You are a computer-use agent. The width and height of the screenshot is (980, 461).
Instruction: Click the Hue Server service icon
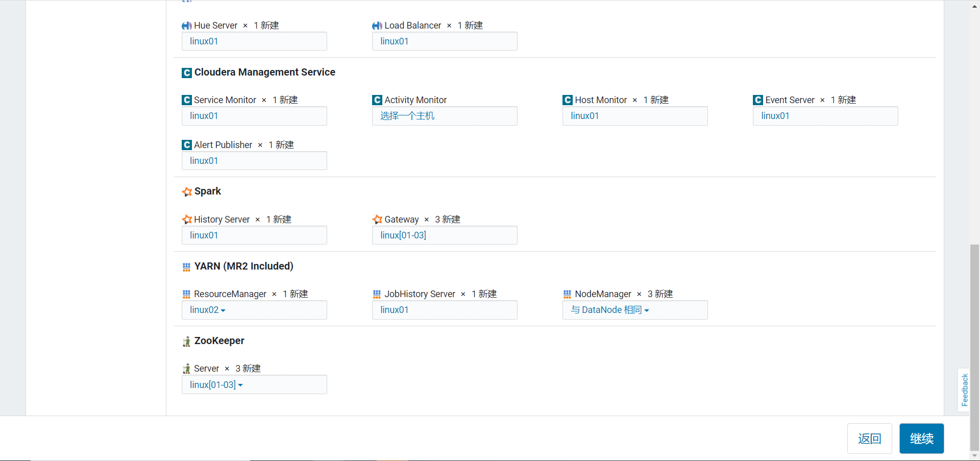pyautogui.click(x=186, y=26)
